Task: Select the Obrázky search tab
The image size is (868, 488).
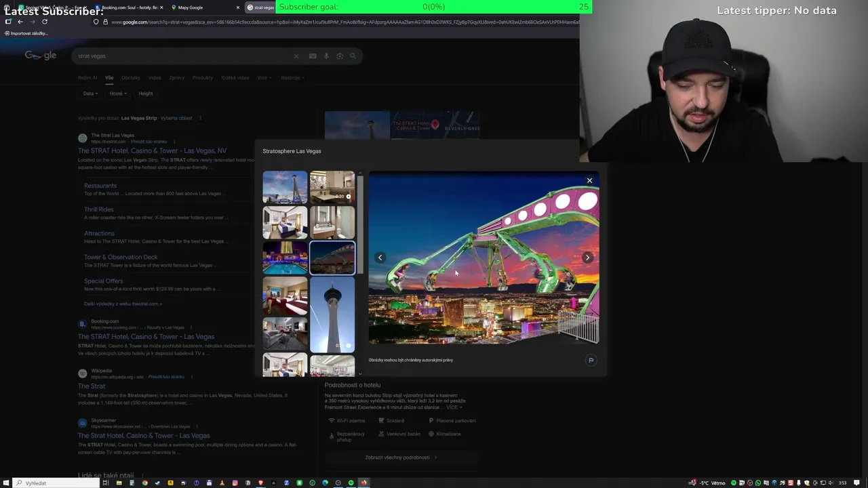Action: click(131, 78)
